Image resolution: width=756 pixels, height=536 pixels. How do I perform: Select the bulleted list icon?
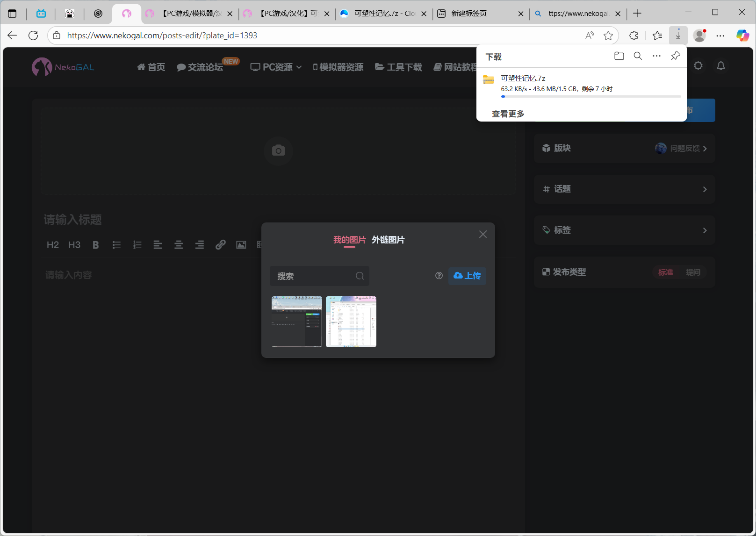point(116,245)
